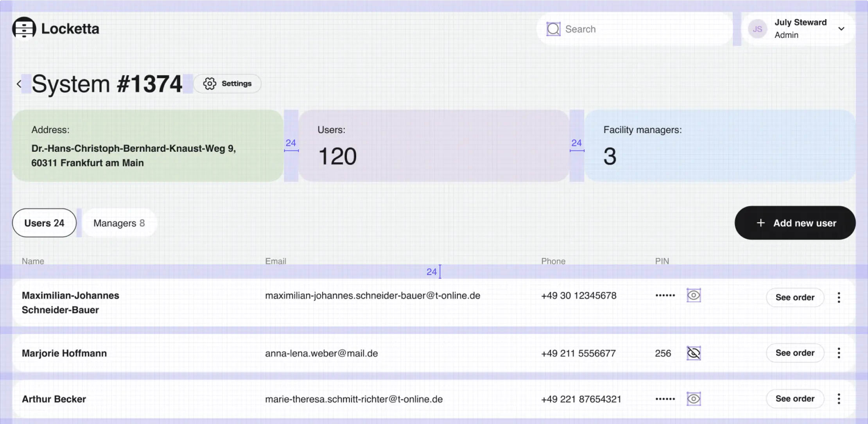Image resolution: width=868 pixels, height=424 pixels.
Task: Click the Name column header
Action: 33,261
